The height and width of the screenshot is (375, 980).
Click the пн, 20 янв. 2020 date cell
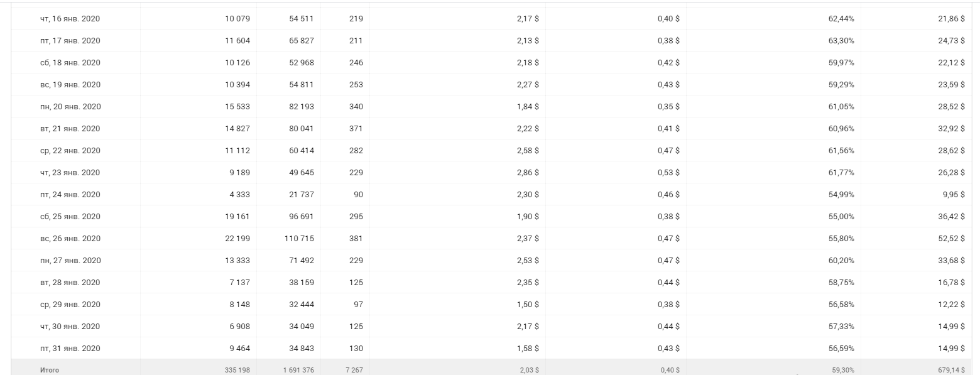click(x=70, y=107)
